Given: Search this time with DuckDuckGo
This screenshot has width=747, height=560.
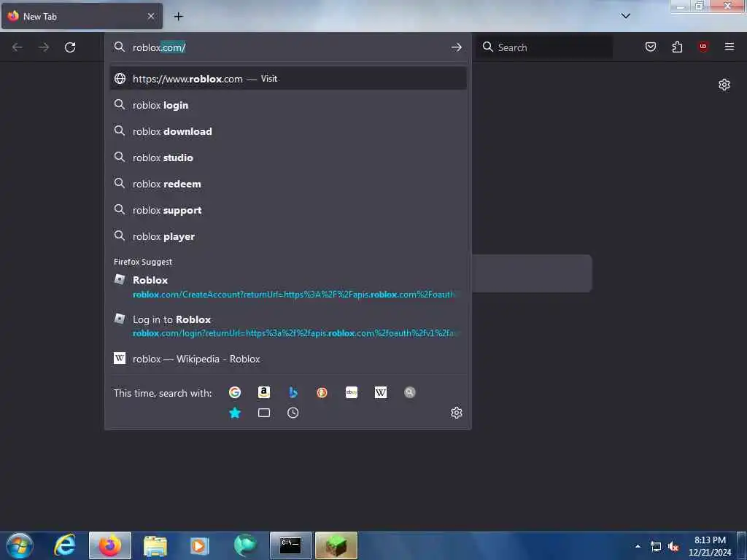Looking at the screenshot, I should pos(322,392).
